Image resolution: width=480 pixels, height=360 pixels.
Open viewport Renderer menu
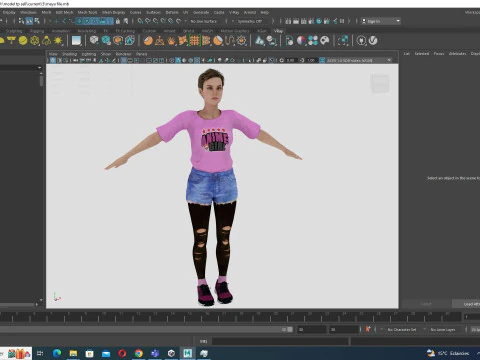(x=123, y=54)
